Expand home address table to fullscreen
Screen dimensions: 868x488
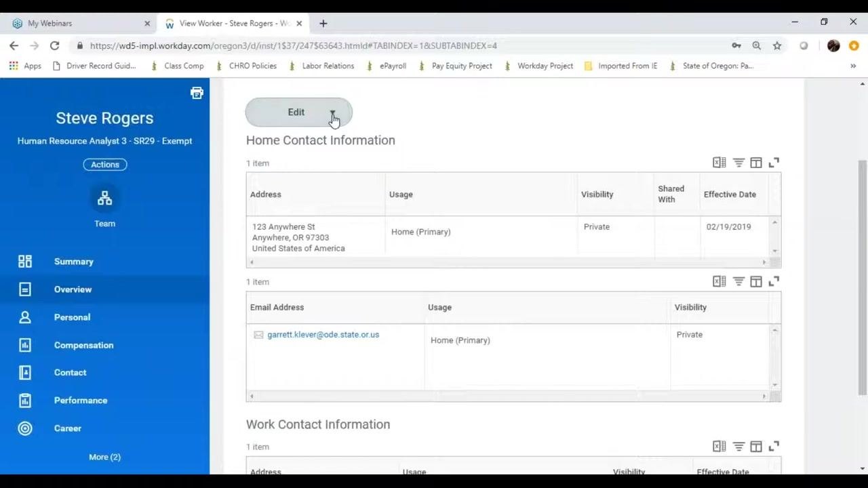(x=774, y=163)
